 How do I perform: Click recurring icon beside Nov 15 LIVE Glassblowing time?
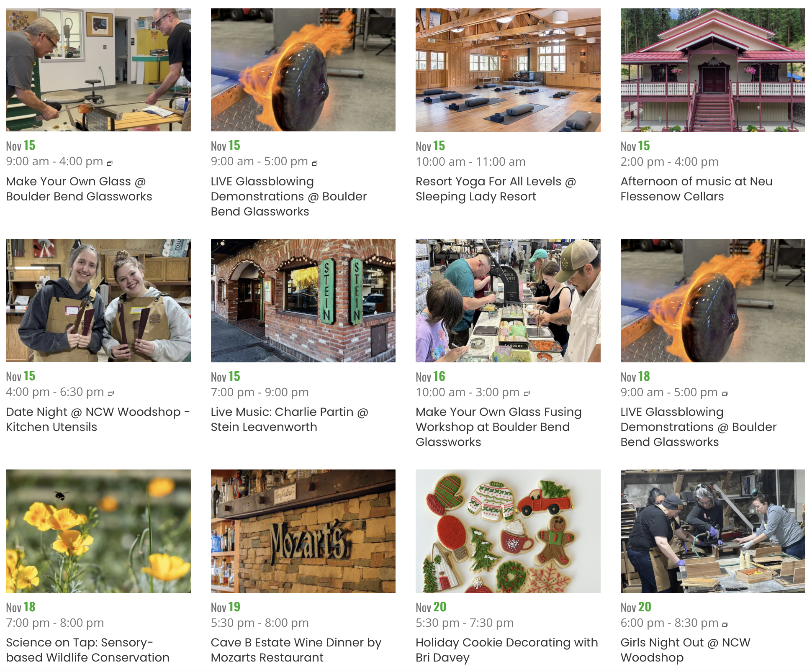click(315, 163)
